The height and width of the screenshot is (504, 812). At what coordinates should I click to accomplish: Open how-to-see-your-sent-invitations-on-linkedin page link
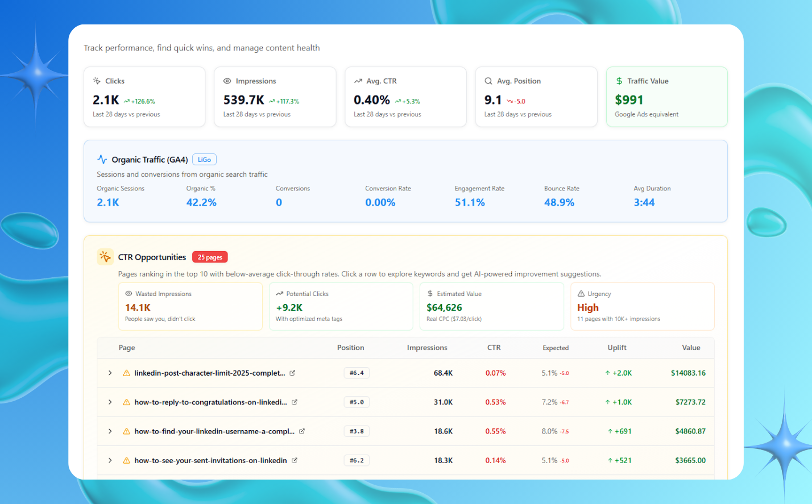pyautogui.click(x=211, y=461)
